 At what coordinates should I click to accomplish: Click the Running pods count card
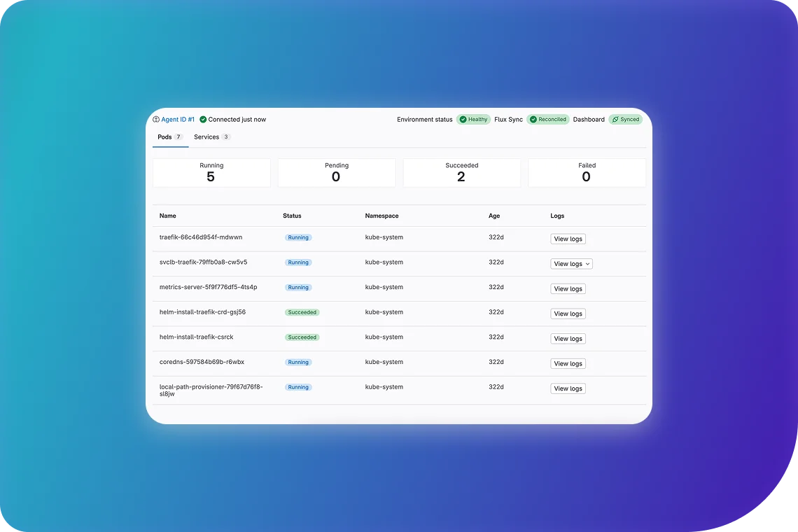tap(211, 173)
